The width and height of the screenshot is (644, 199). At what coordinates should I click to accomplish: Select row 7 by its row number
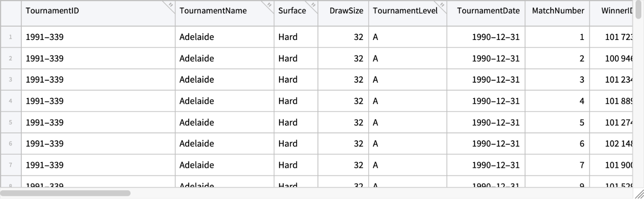[11, 165]
